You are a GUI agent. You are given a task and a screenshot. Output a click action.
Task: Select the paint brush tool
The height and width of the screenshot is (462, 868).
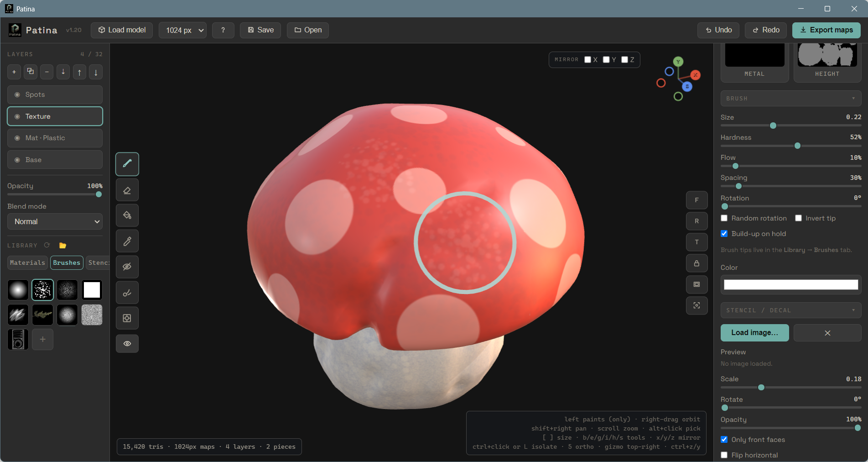[x=127, y=164]
